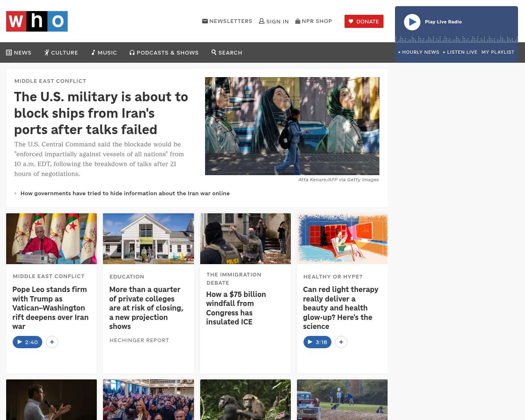The width and height of the screenshot is (525, 420).
Task: Open the police officers photo thumbnail
Action: pyautogui.click(x=245, y=239)
